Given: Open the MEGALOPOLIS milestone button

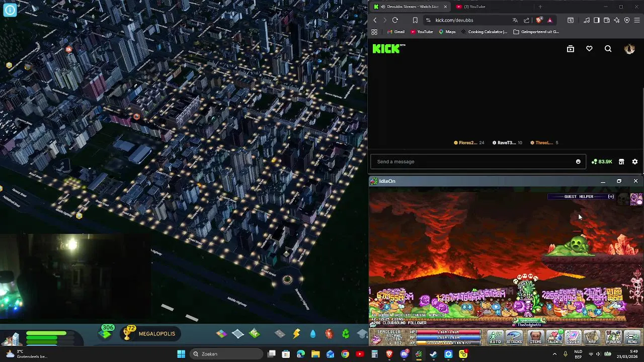Looking at the screenshot, I should [151, 333].
